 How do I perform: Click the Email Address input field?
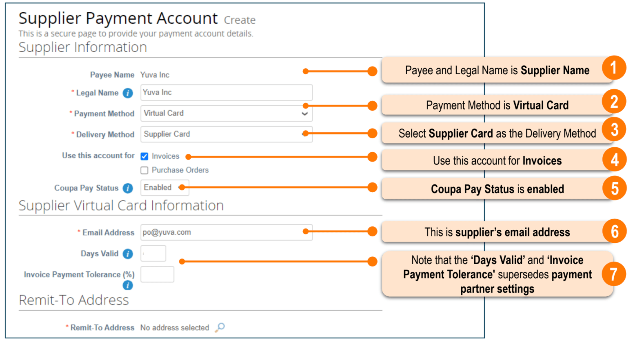point(226,232)
